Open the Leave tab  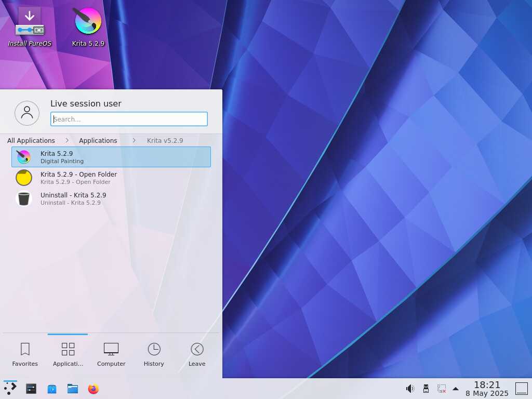(x=197, y=354)
